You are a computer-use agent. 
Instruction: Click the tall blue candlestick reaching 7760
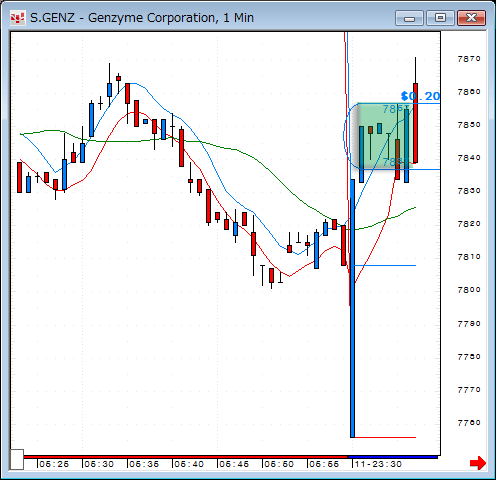(352, 308)
